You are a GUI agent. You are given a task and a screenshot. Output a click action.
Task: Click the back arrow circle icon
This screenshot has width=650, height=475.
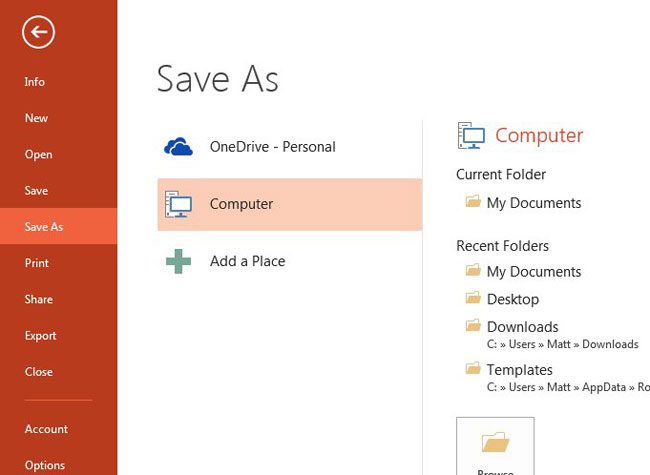[38, 33]
